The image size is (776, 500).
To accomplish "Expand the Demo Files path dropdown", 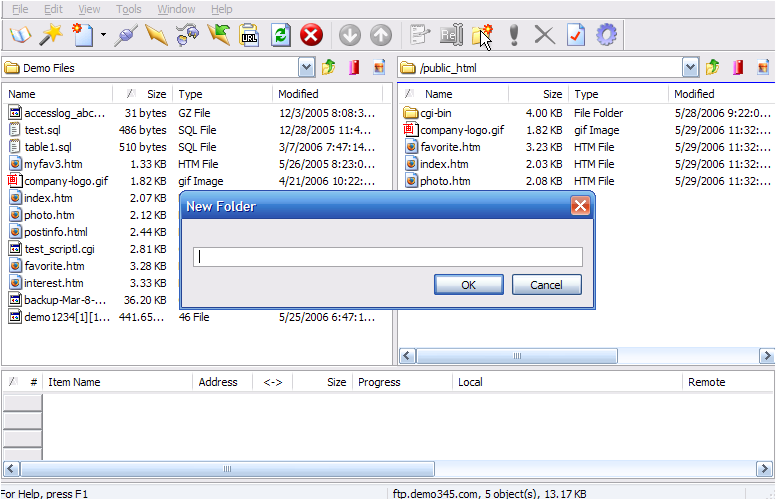I will tap(307, 67).
